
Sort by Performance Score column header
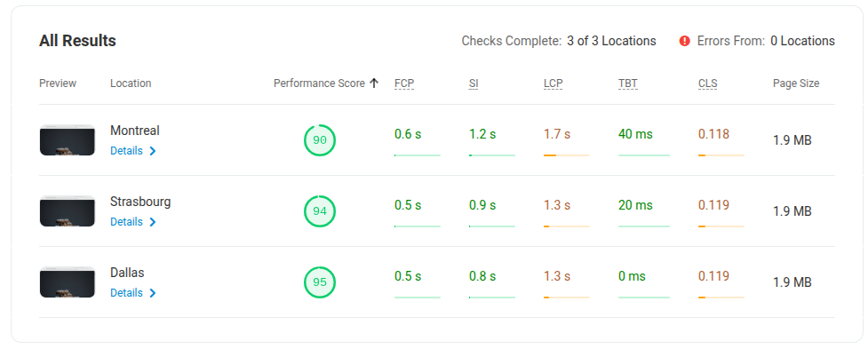click(319, 83)
